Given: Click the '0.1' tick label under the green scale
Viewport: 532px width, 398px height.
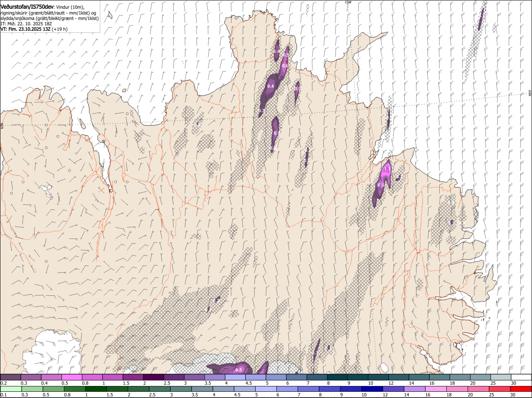Looking at the screenshot, I should pos(3,395).
